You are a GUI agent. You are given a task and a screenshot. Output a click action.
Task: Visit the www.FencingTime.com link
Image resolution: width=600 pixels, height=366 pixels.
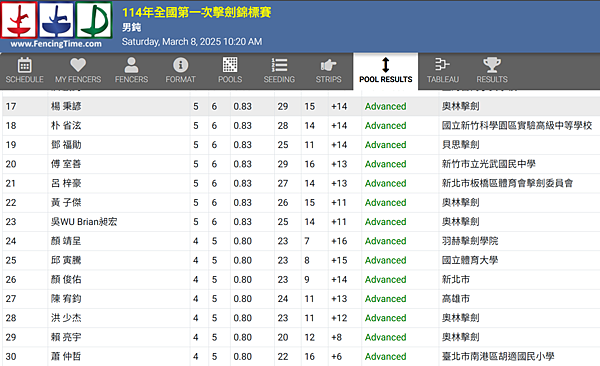(x=56, y=44)
